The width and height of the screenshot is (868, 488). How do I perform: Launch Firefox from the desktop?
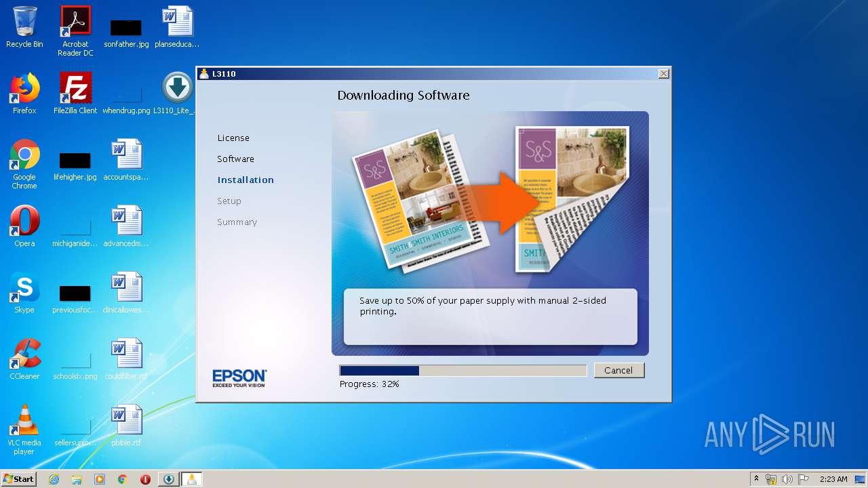point(24,94)
